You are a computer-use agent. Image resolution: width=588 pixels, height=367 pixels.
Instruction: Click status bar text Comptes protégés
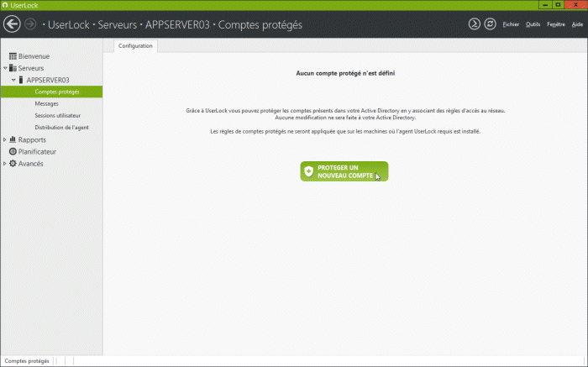pos(27,361)
